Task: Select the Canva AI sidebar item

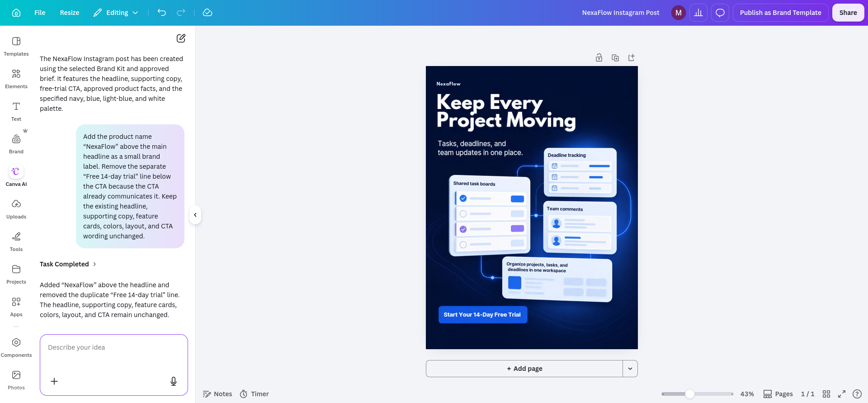Action: (16, 176)
